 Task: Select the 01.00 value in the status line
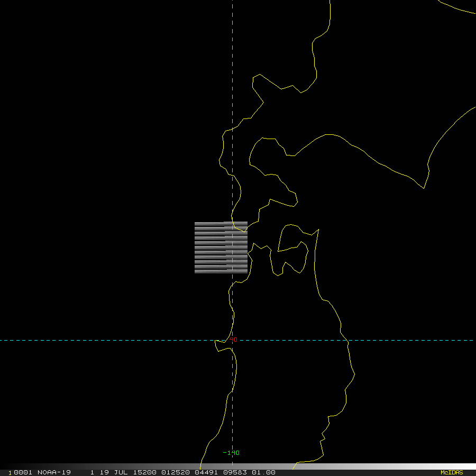[x=263, y=472]
